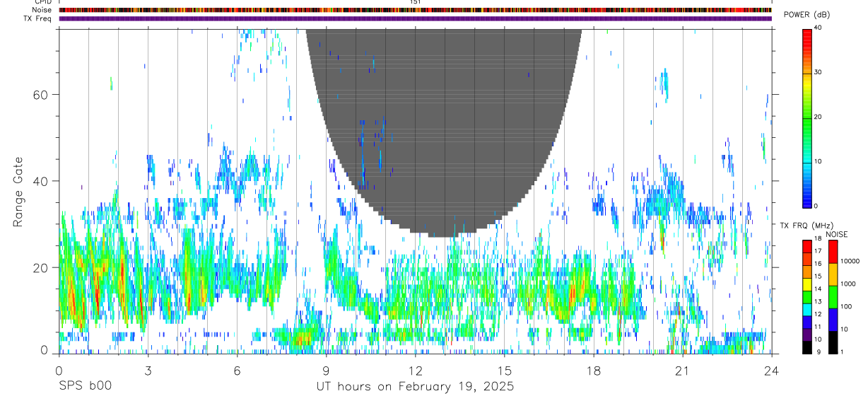Click the POWER (dB) color bar
Viewport: 868px width, 401px height.
807,117
